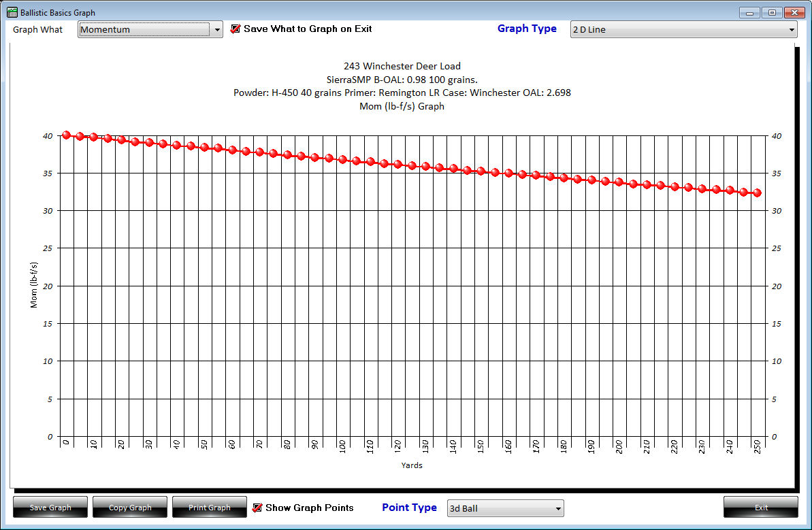Click the Copy Graph button
The image size is (812, 530).
pos(130,508)
